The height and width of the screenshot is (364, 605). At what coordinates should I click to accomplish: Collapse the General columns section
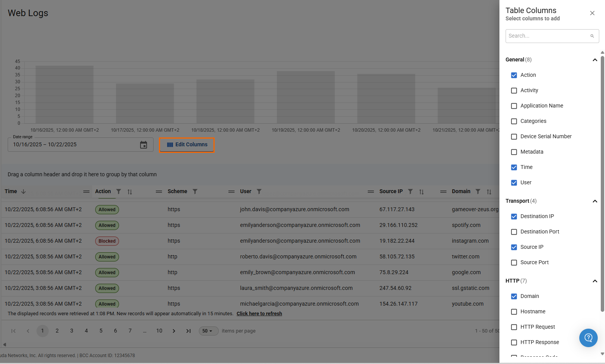tap(595, 60)
